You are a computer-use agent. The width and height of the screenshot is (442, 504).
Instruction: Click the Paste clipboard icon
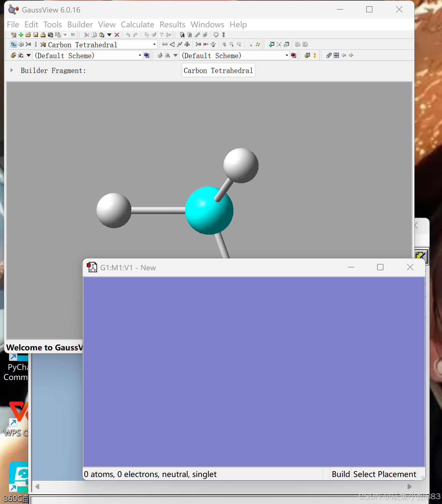pos(102,35)
